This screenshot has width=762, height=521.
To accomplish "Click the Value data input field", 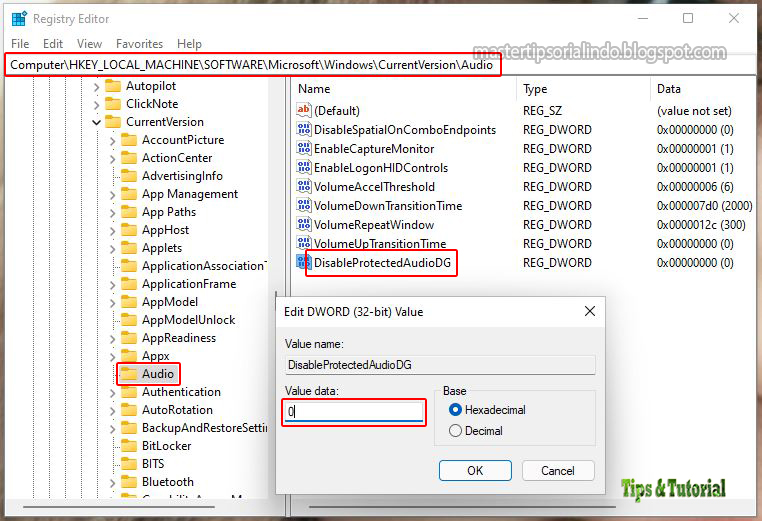I will coord(354,412).
